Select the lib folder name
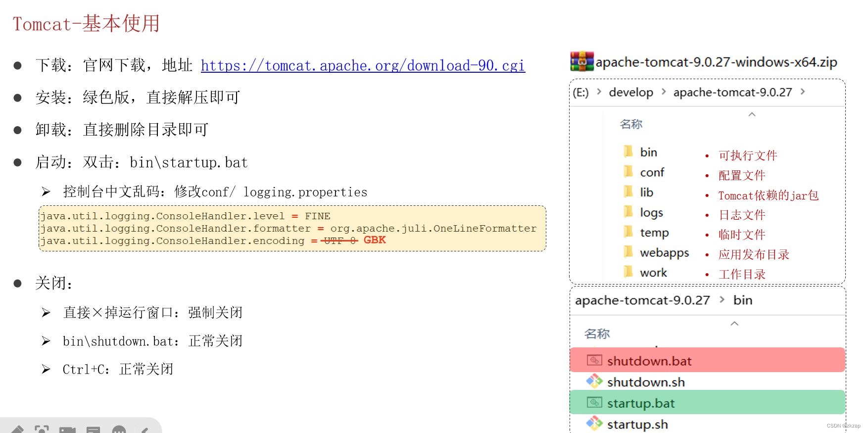The width and height of the screenshot is (868, 433). click(646, 192)
